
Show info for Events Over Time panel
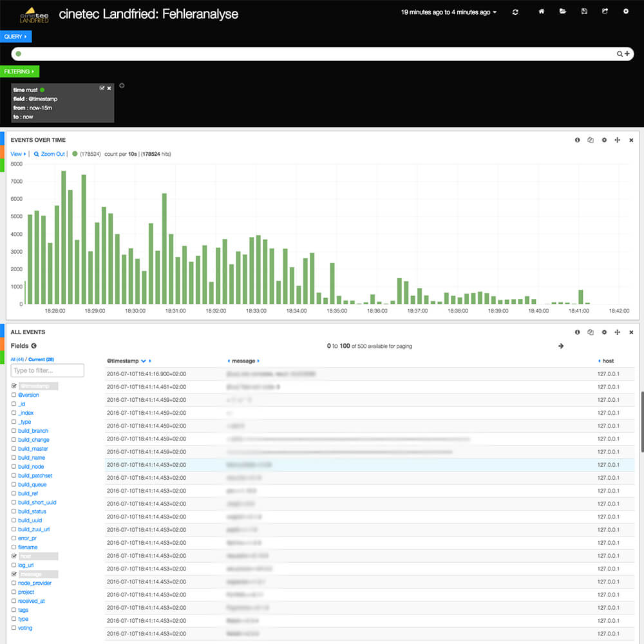pos(578,140)
